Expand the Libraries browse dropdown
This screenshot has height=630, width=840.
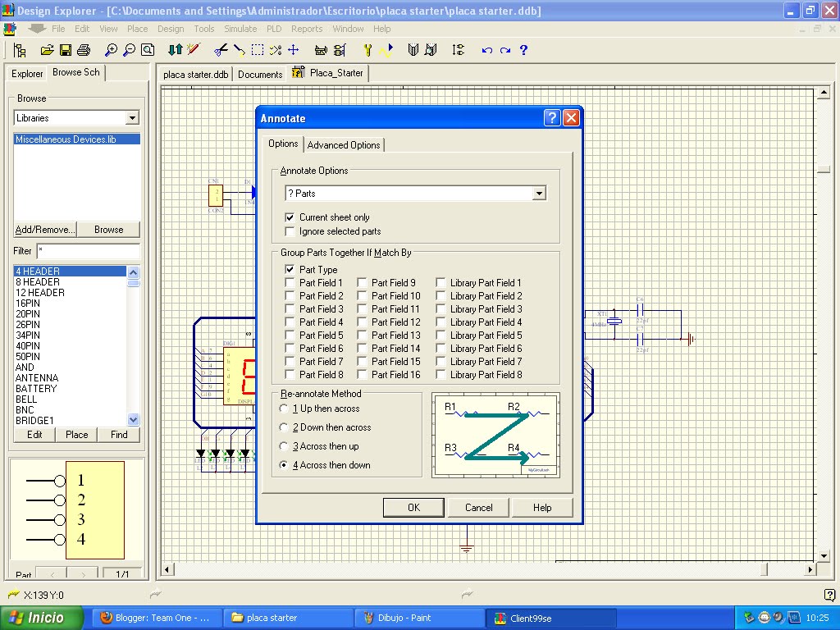click(x=133, y=118)
